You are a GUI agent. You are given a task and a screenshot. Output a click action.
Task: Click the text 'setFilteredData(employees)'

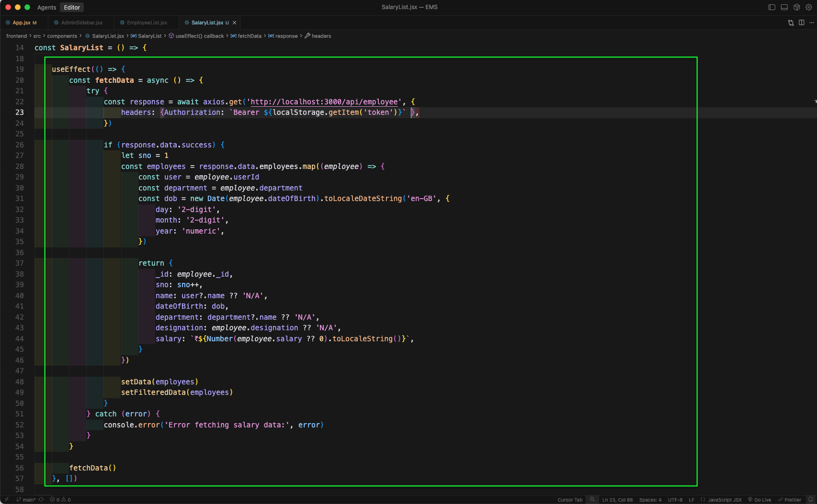[x=177, y=392]
